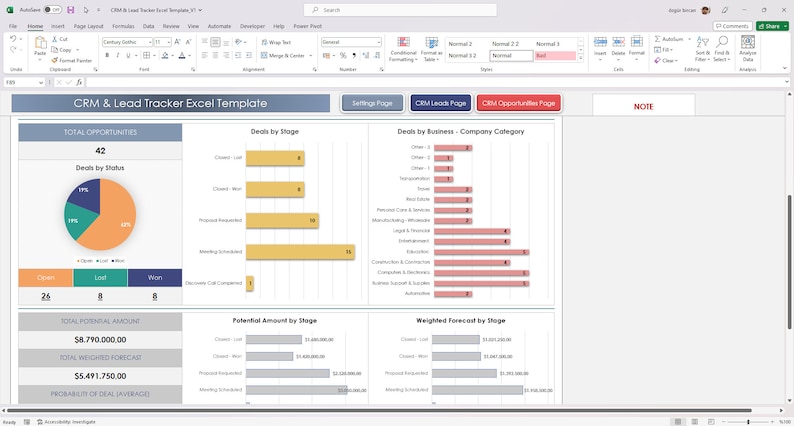
Task: Apply Percent Style number format
Action: pos(343,55)
